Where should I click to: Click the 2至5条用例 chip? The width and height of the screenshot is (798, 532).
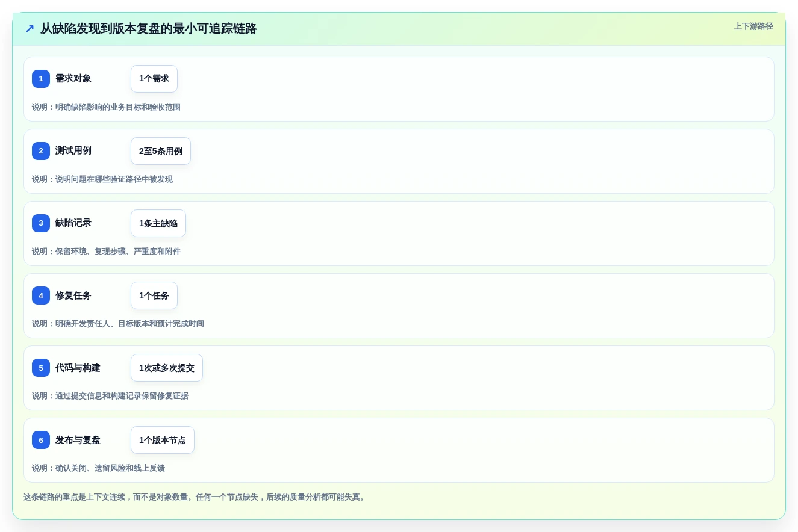coord(161,151)
